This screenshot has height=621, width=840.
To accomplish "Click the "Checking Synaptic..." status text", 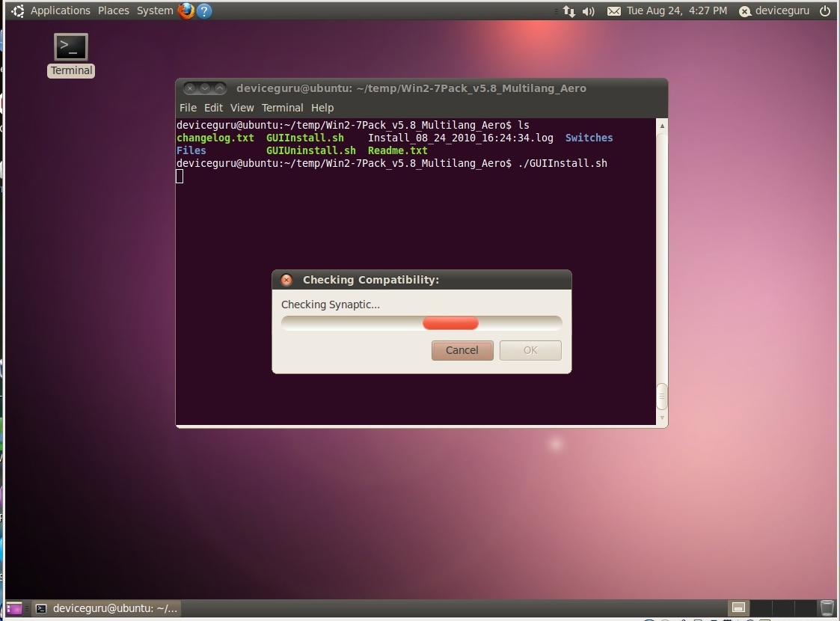I will pos(331,305).
